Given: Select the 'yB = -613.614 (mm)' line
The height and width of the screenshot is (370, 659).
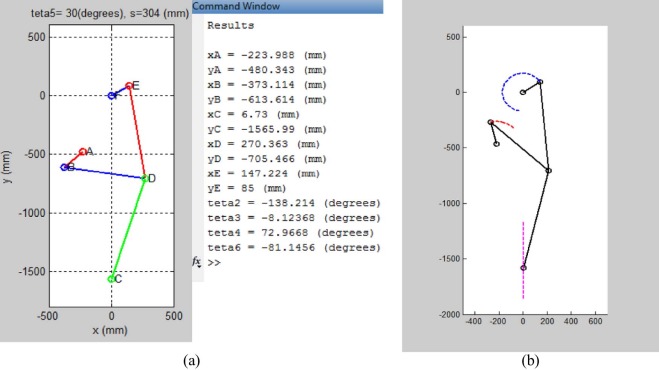Looking at the screenshot, I should tap(267, 100).
